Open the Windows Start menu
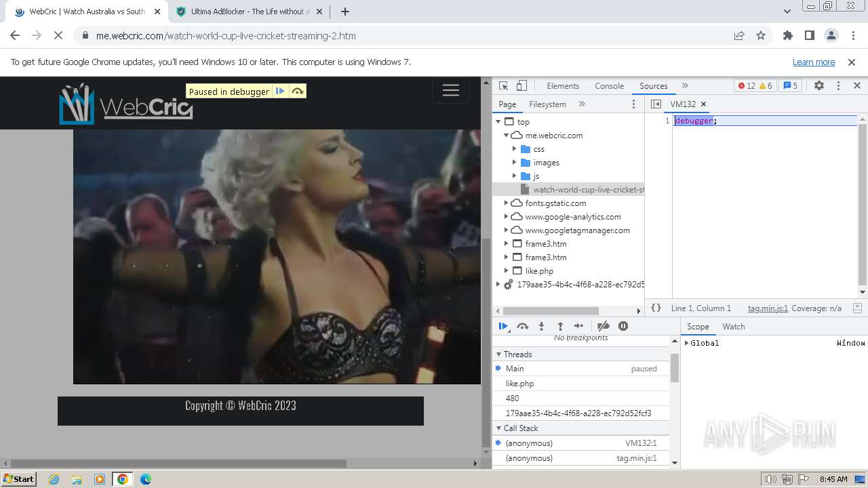This screenshot has height=488, width=868. [19, 479]
